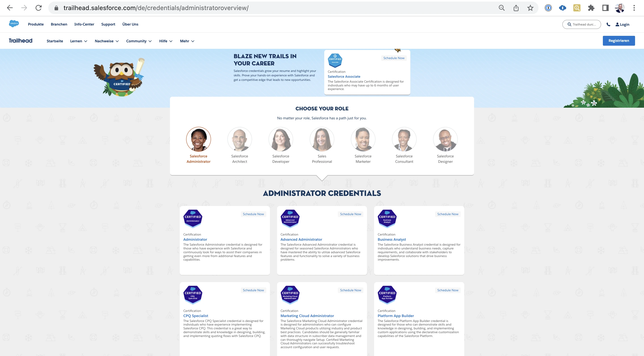The height and width of the screenshot is (356, 644).
Task: Select the Salesforce Administrator role
Action: pyautogui.click(x=199, y=145)
